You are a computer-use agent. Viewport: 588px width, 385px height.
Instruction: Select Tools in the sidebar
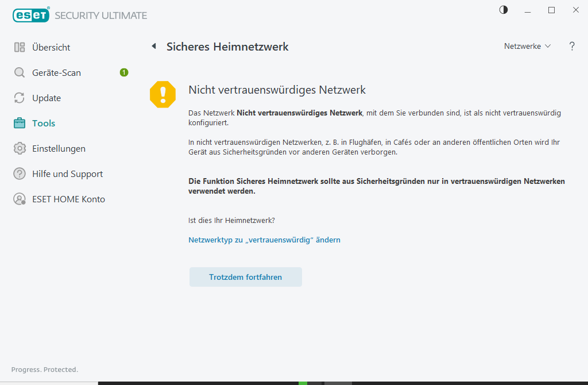44,123
